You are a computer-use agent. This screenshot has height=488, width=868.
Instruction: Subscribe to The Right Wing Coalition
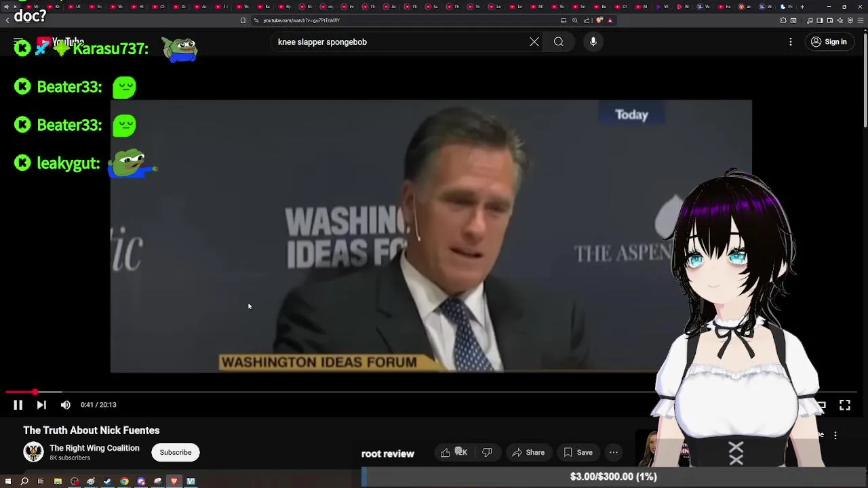pyautogui.click(x=176, y=453)
